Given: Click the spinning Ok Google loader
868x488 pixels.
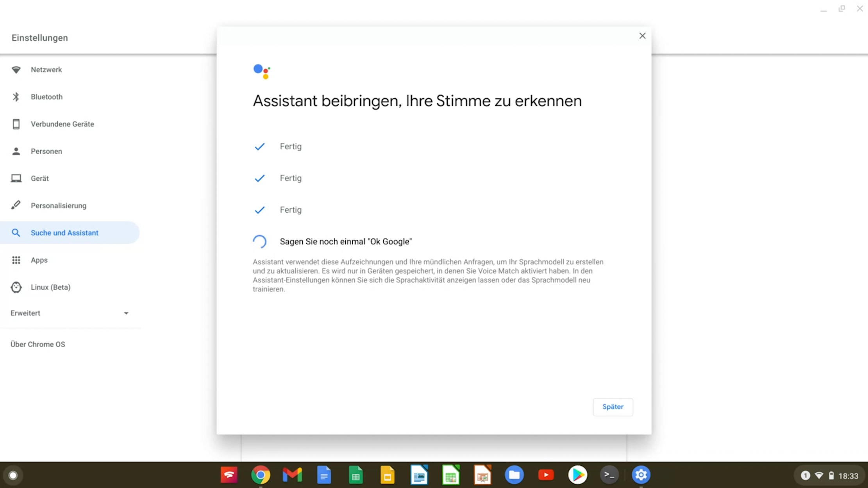Looking at the screenshot, I should tap(259, 241).
